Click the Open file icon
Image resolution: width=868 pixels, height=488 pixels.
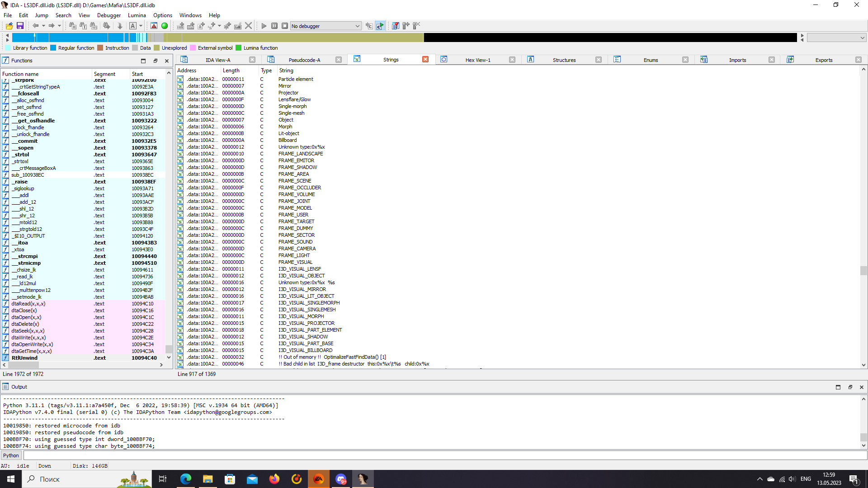click(x=9, y=26)
